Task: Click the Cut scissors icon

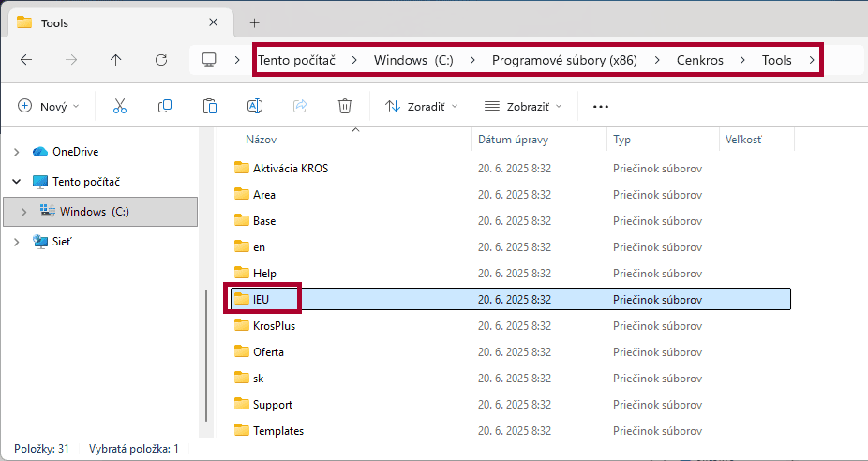Action: 119,106
